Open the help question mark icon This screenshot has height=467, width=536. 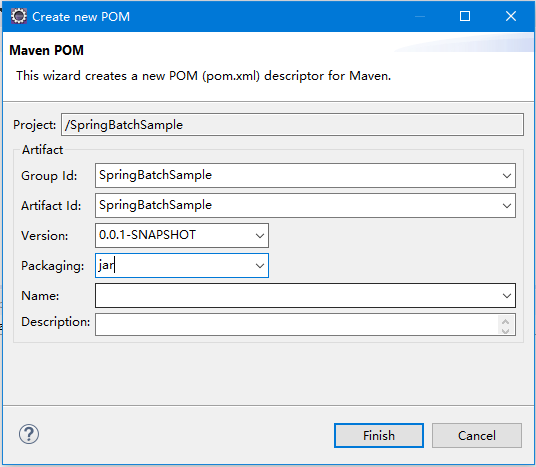(29, 435)
